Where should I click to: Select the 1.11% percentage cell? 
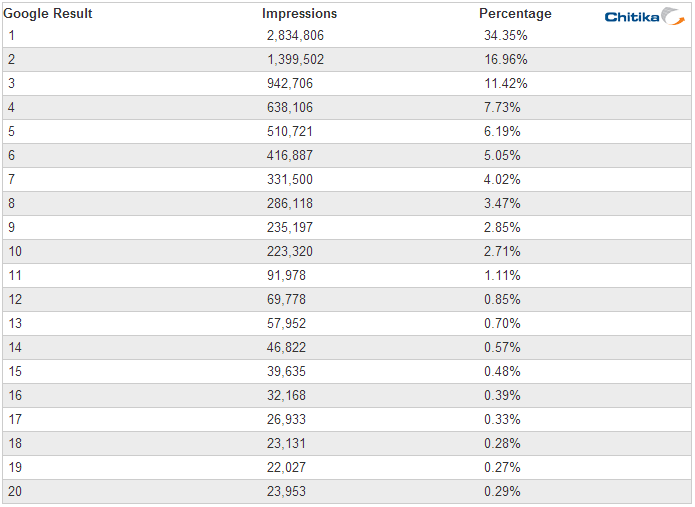pyautogui.click(x=503, y=276)
